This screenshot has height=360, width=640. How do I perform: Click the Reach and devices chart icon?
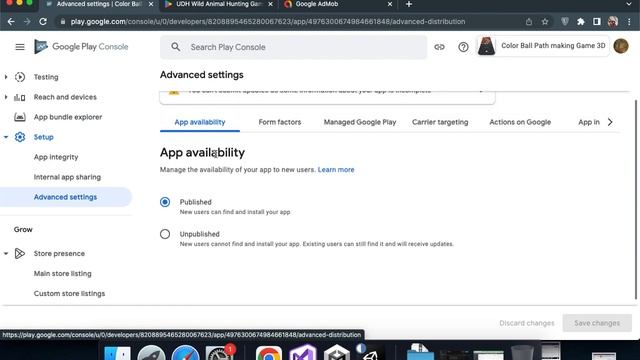coord(20,97)
